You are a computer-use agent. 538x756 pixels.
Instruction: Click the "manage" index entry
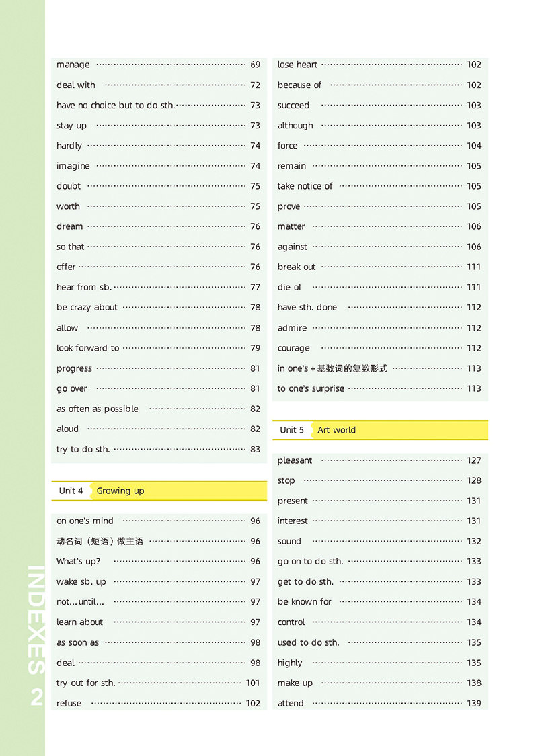tap(73, 65)
